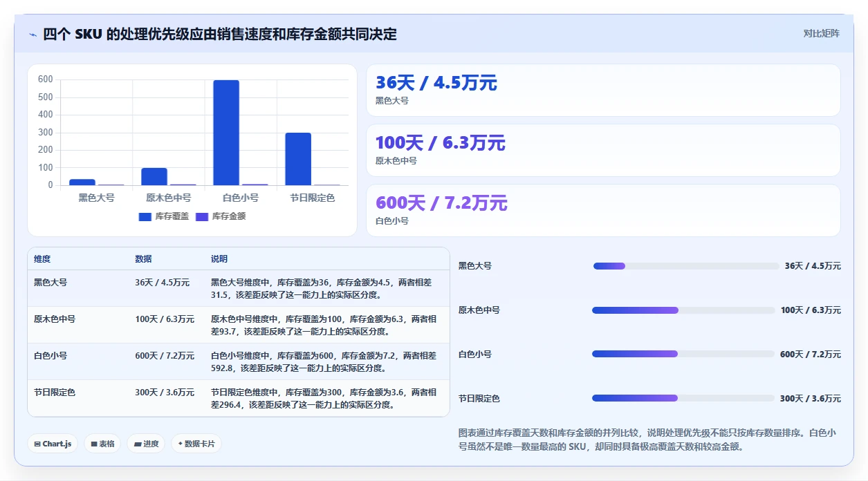Click the 维度 column header in the table
This screenshot has width=868, height=481.
42,259
